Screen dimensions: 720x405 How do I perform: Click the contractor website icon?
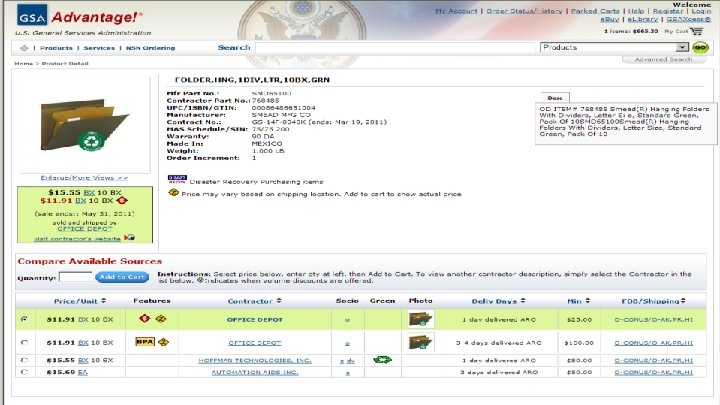130,237
